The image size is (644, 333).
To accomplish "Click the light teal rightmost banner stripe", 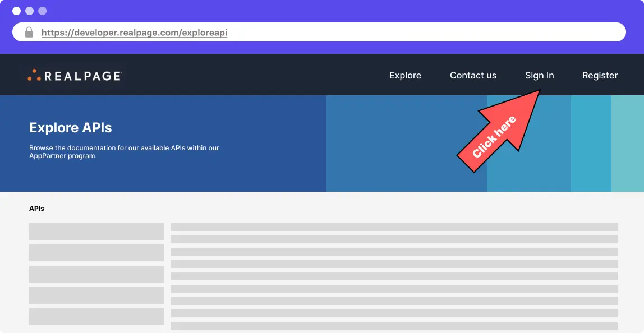I will click(627, 144).
